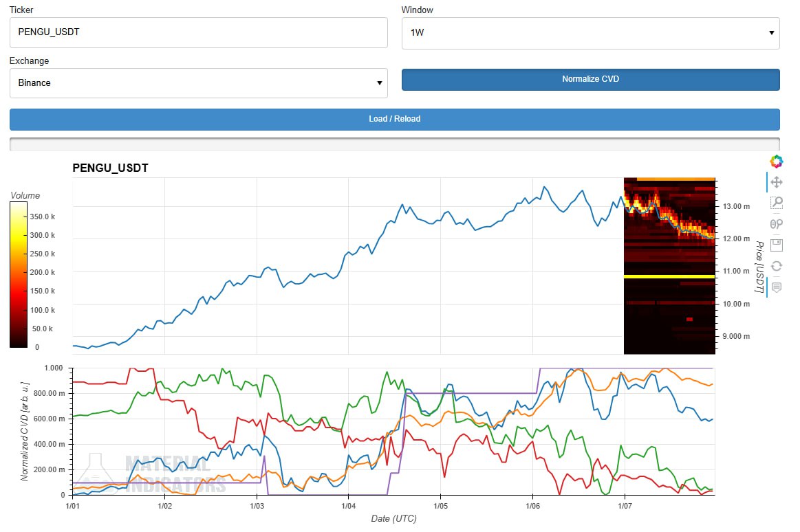Open the Exchange dropdown showing Binance
This screenshot has width=800, height=532.
click(x=199, y=83)
